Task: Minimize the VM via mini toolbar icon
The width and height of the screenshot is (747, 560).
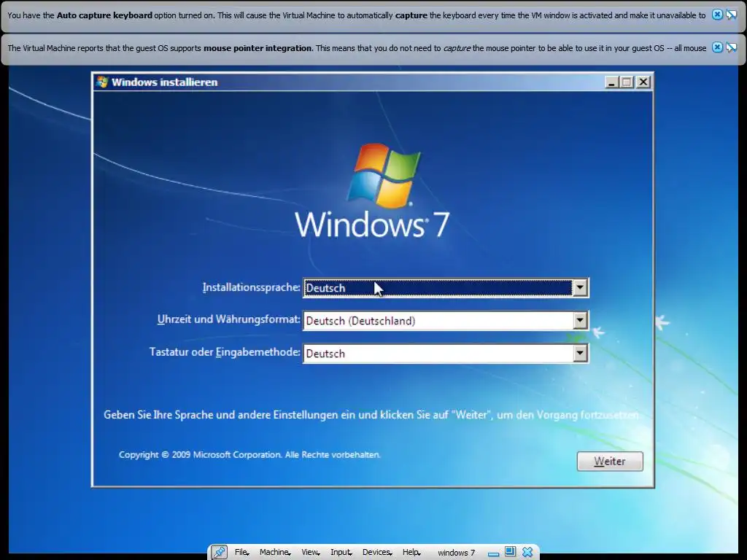Action: tap(494, 554)
